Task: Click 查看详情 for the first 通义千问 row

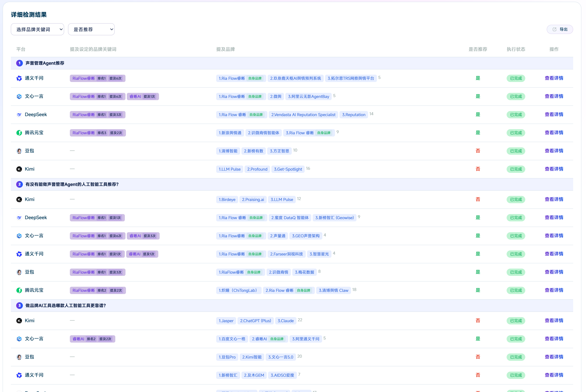Action: tap(554, 78)
